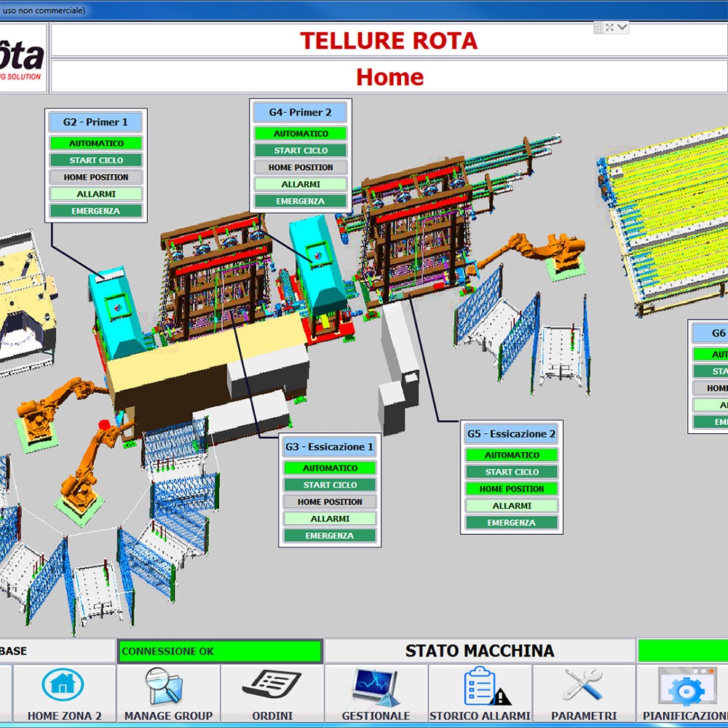Select the G4- Primer 2 panel header
728x728 pixels.
tap(301, 112)
